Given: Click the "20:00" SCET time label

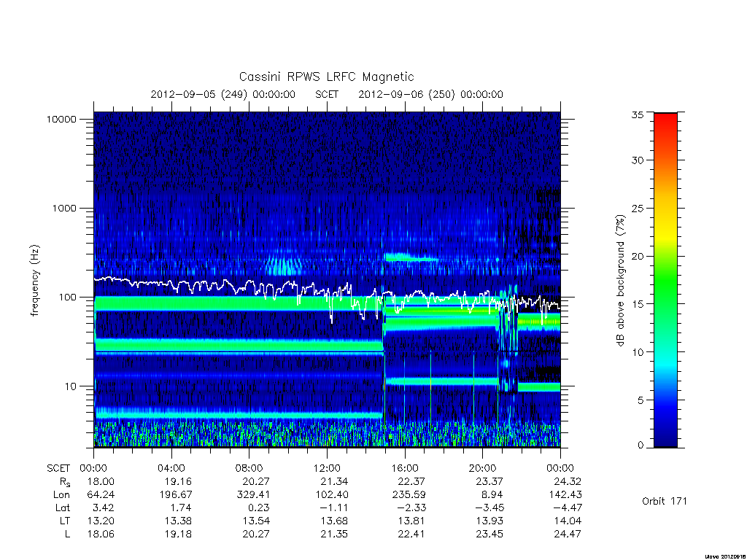Looking at the screenshot, I should pos(483,469).
